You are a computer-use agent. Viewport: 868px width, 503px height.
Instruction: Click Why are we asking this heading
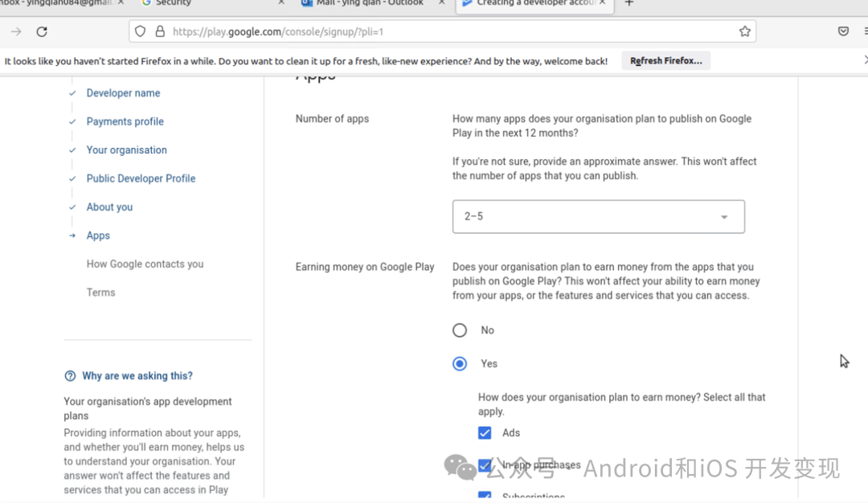137,376
